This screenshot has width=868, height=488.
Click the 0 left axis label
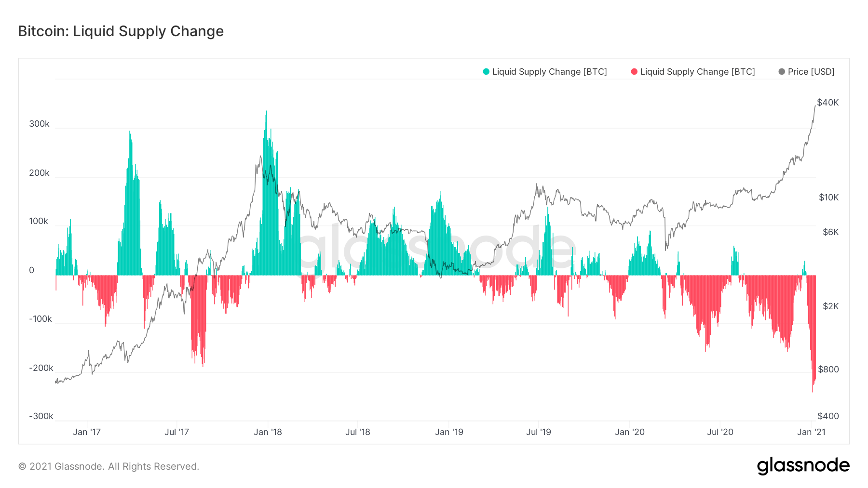tap(32, 270)
